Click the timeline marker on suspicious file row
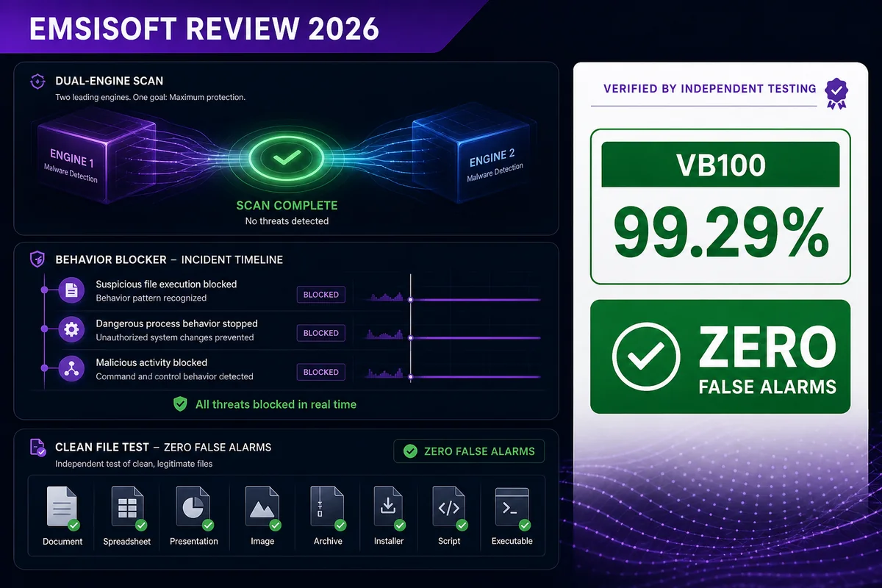Viewport: 882px width, 588px height. [x=410, y=300]
